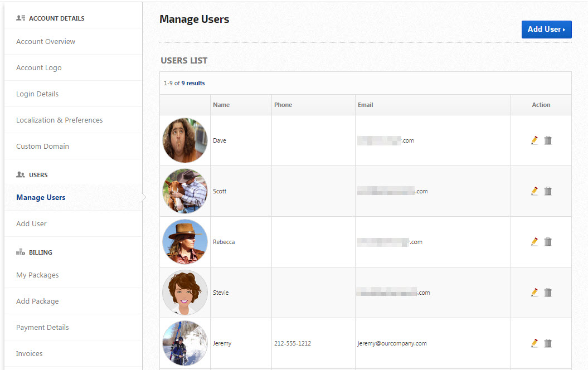Click the Name column header
Screen dimensions: 588x370
pyautogui.click(x=221, y=105)
